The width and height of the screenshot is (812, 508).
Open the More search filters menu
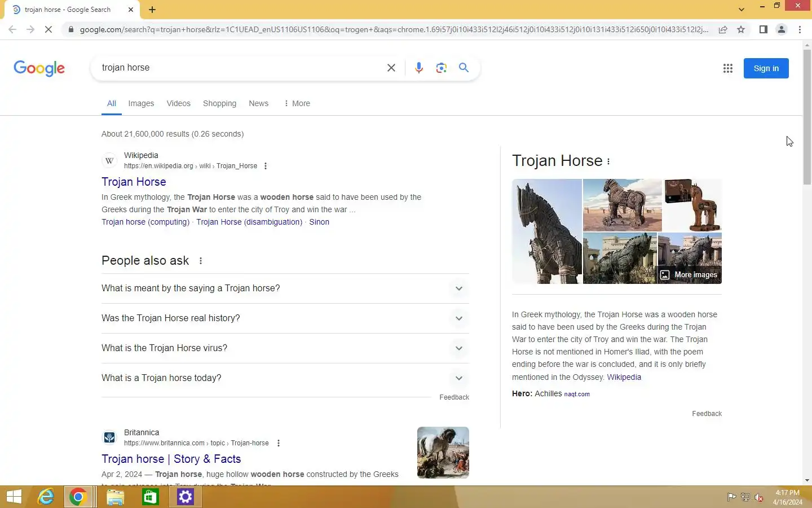pos(297,103)
